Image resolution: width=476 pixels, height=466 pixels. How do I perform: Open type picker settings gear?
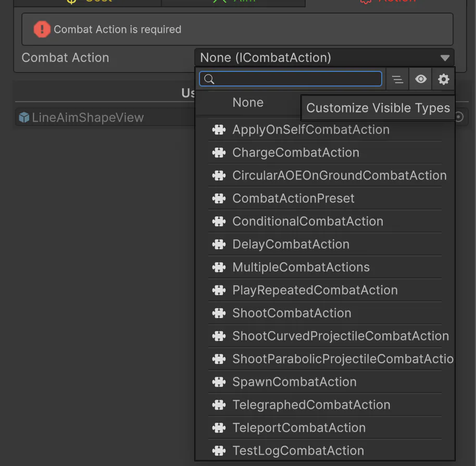point(443,79)
